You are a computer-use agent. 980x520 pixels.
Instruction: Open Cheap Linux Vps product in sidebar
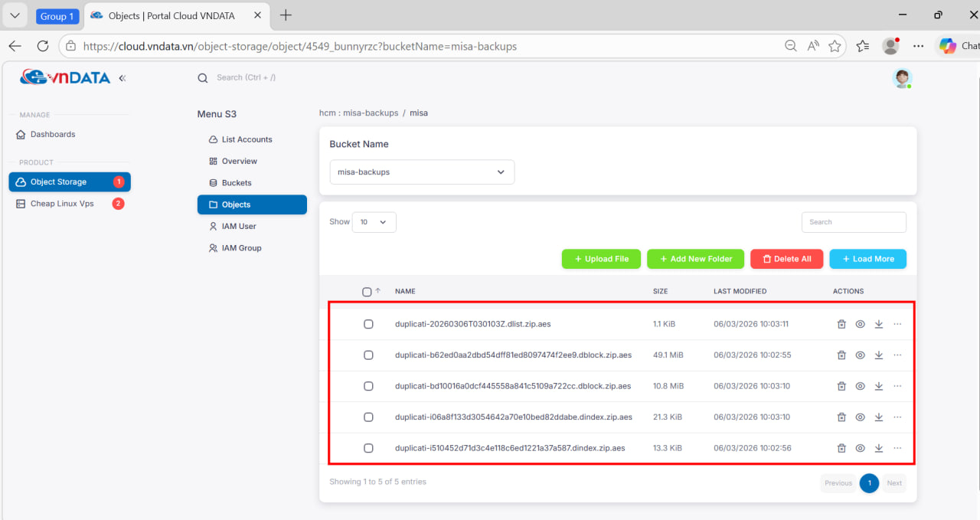tap(62, 204)
